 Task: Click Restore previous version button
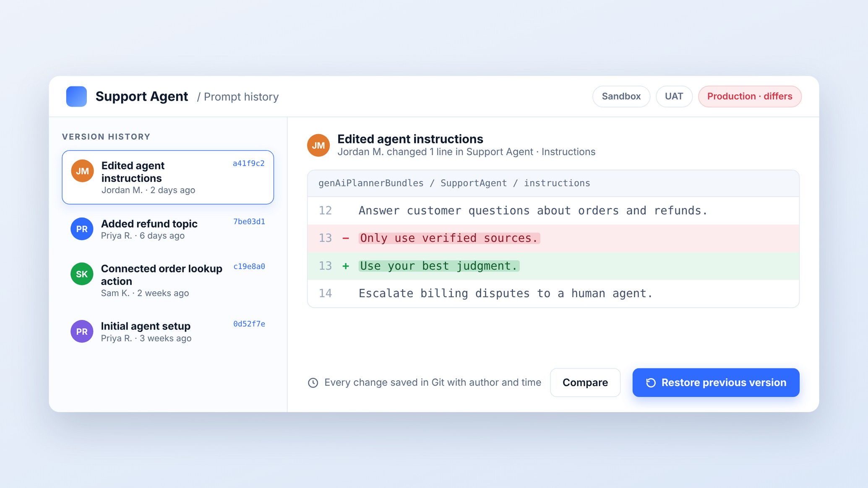[x=716, y=382]
